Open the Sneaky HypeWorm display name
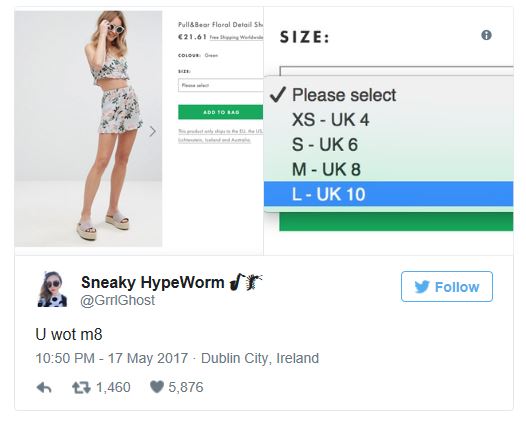This screenshot has height=428, width=526. click(153, 282)
